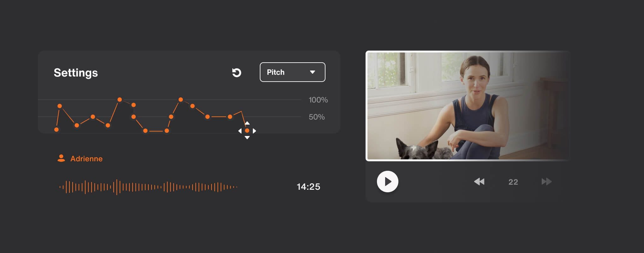
Task: Select the first pitch point at the graph's start
Action: tap(57, 129)
